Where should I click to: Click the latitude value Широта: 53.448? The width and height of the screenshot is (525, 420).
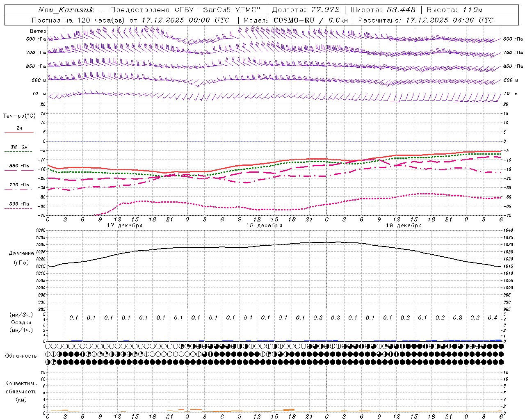coord(383,10)
